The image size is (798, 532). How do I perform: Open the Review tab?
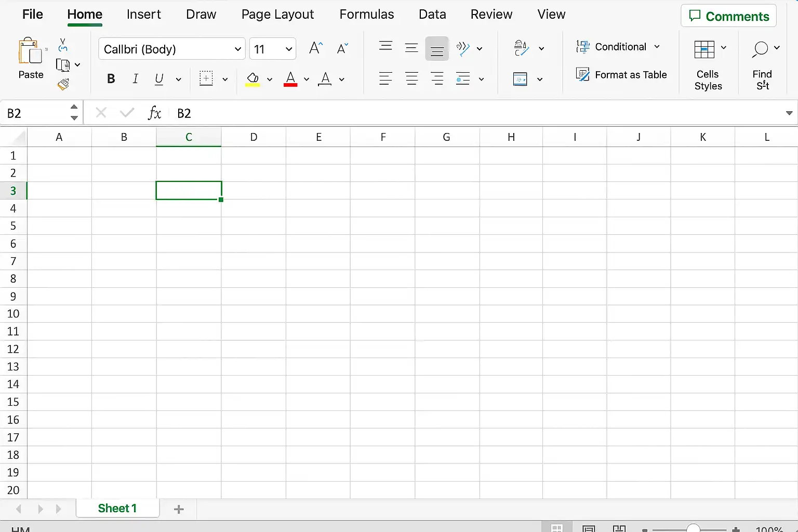[491, 15]
